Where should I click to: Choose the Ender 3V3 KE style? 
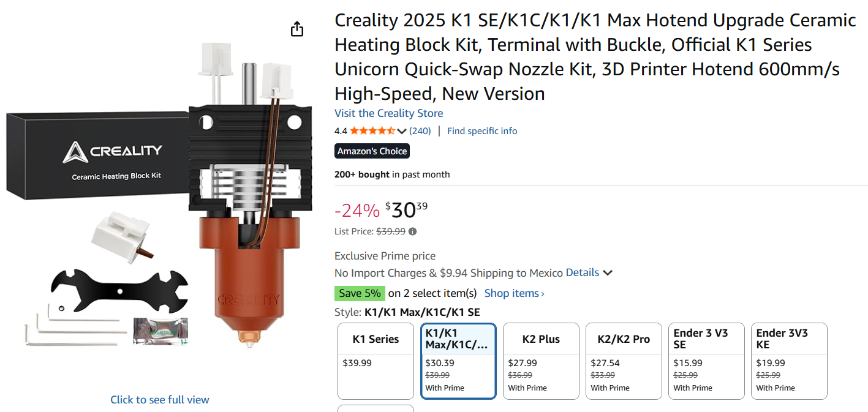pyautogui.click(x=789, y=361)
